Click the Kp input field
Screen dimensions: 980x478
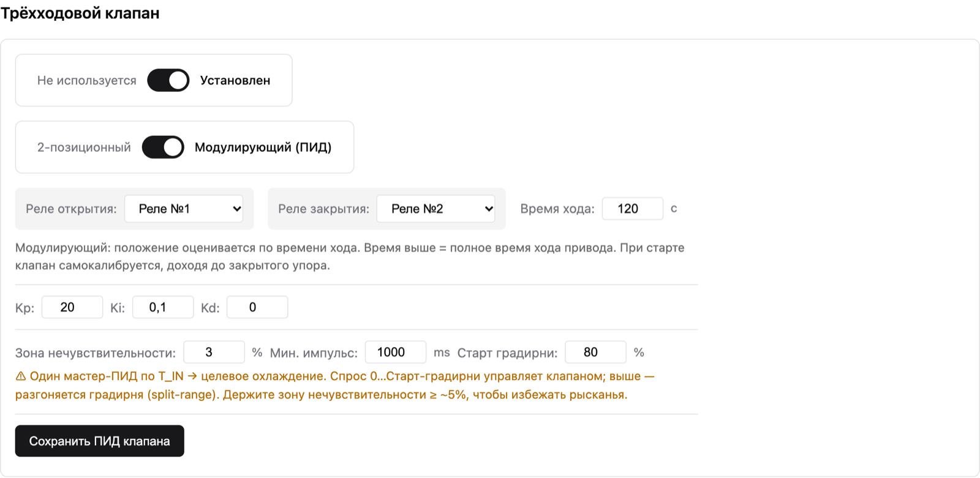[72, 307]
